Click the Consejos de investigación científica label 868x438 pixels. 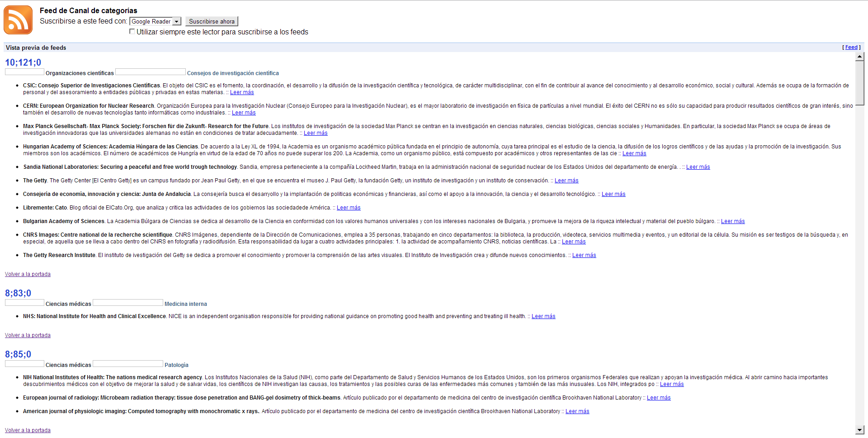233,73
